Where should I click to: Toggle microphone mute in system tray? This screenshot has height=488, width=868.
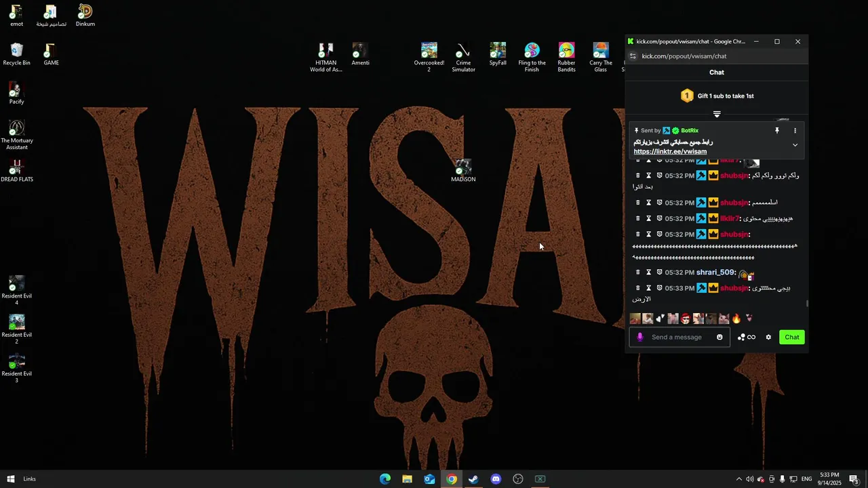coord(783,479)
